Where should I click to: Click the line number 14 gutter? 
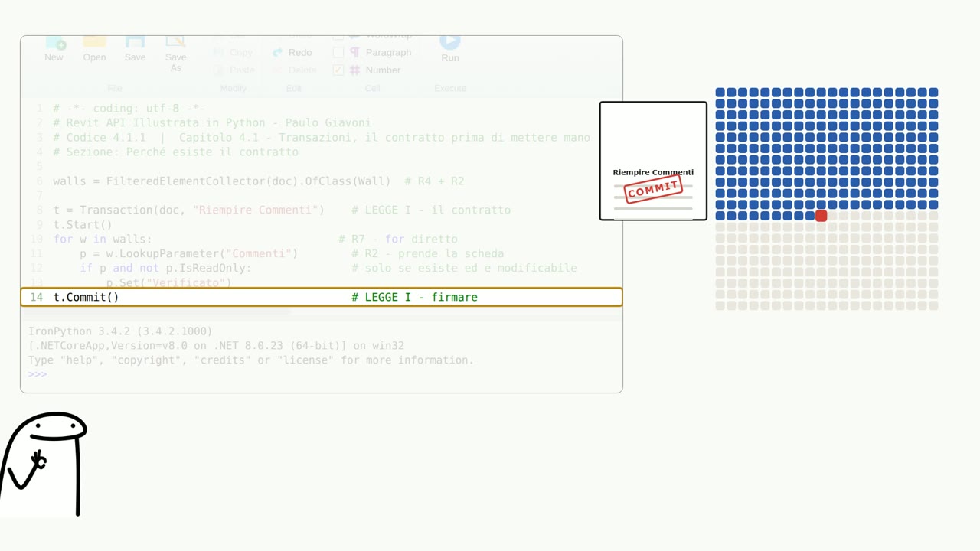point(36,297)
